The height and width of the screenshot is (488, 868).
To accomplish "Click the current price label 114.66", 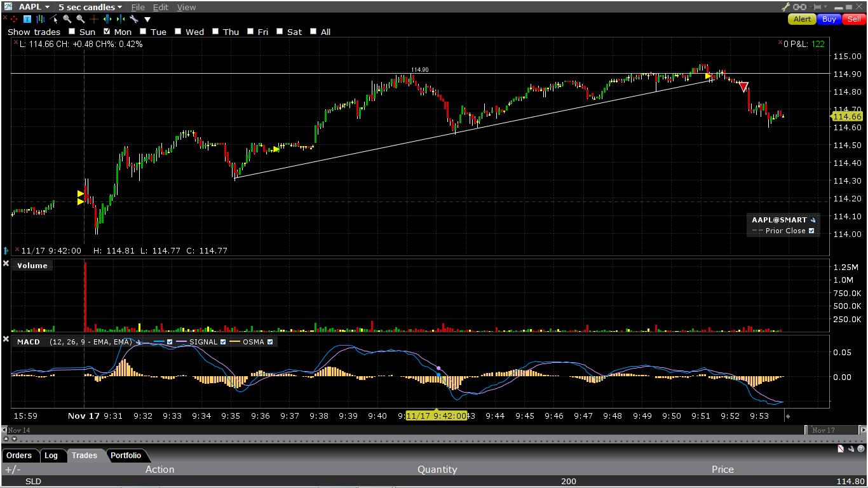I will click(x=847, y=116).
